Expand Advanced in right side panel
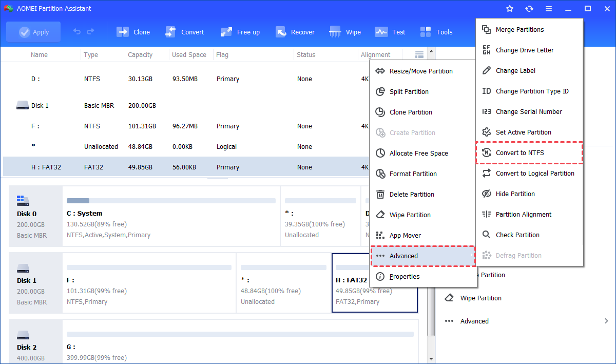 pyautogui.click(x=526, y=321)
